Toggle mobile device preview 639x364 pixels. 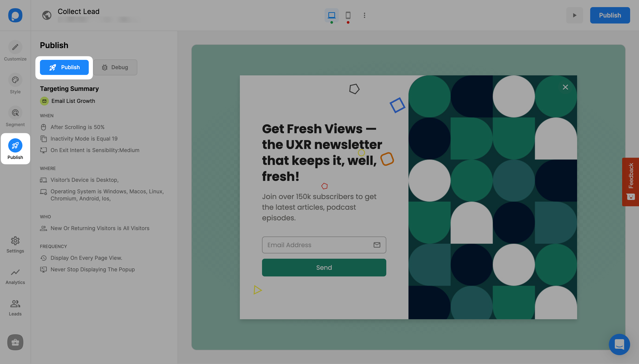tap(348, 15)
